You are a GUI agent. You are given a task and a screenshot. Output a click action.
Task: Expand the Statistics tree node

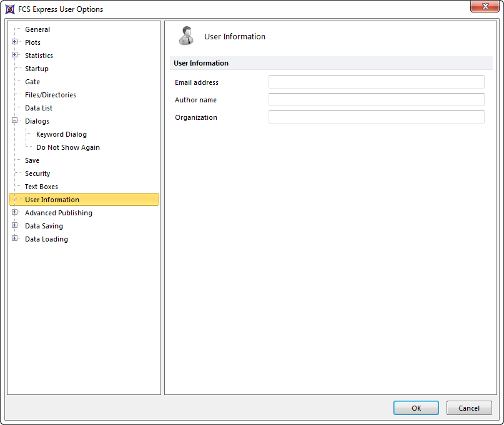(15, 56)
